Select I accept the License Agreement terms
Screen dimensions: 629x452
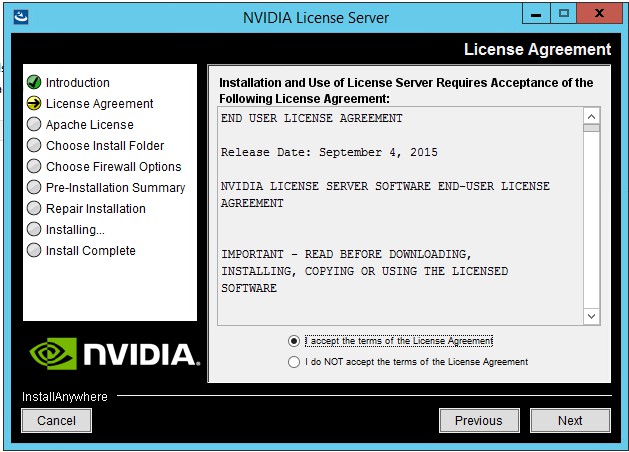pyautogui.click(x=294, y=341)
